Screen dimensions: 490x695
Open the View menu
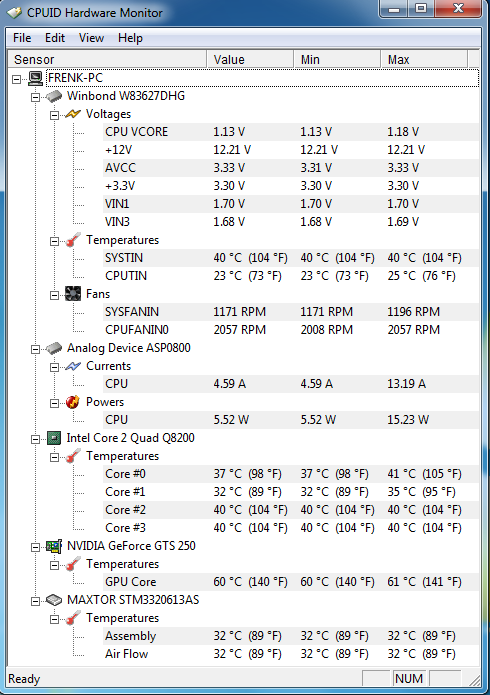tap(91, 38)
